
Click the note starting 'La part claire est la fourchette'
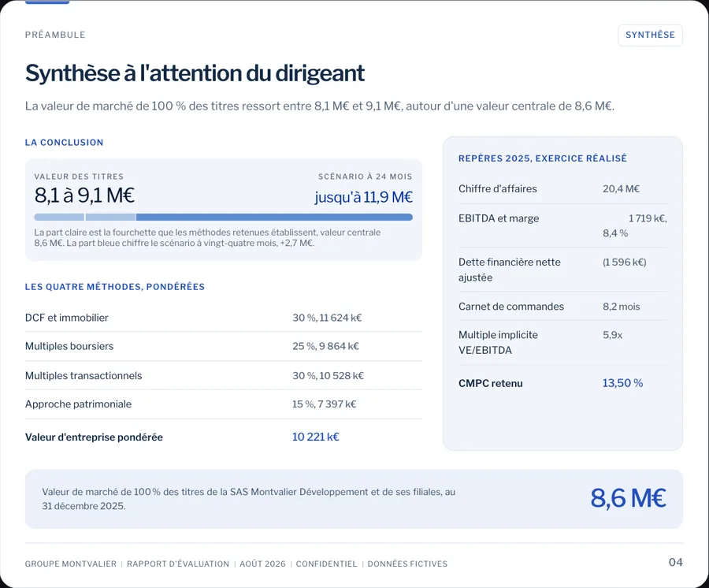(x=207, y=237)
